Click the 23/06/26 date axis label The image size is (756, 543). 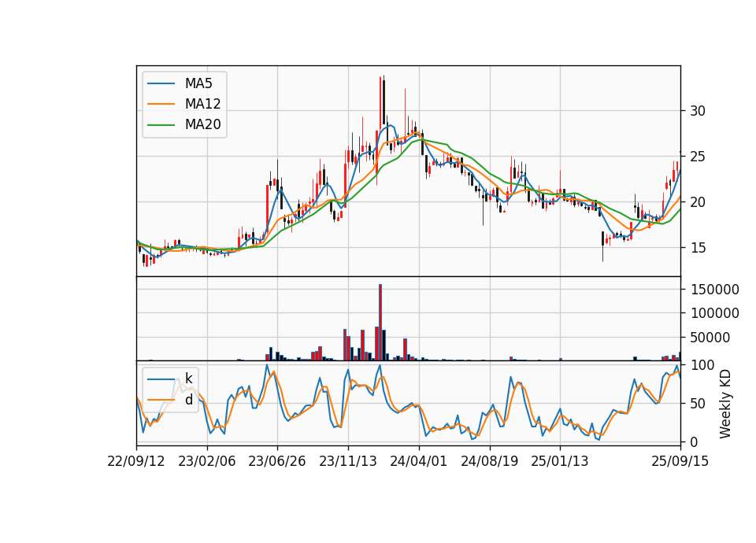[277, 461]
